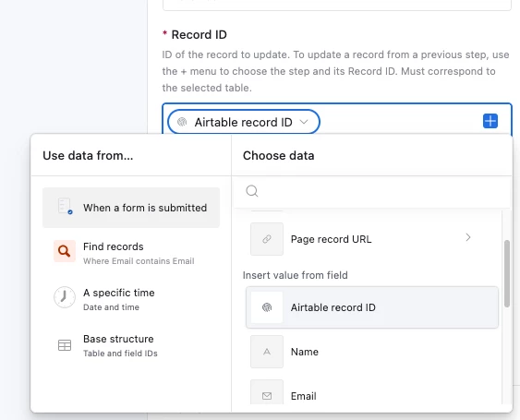Click the envelope icon beside Email
Viewport: 520px width, 420px height.
267,395
